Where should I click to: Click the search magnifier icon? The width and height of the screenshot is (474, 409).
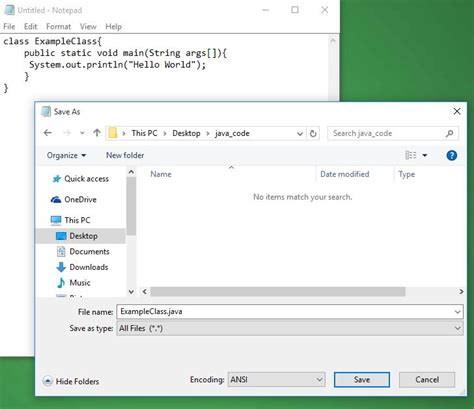[x=450, y=133]
